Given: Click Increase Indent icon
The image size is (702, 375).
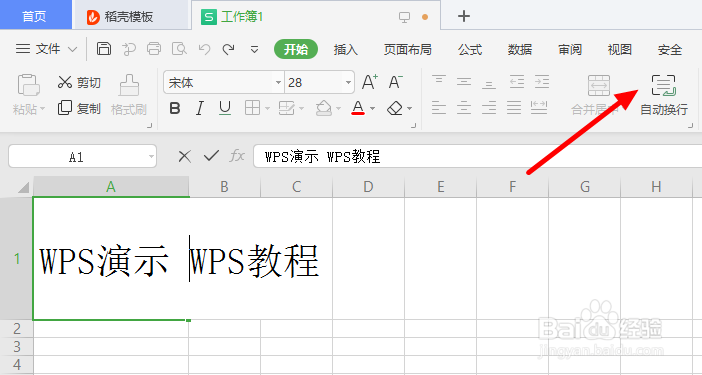Looking at the screenshot, I should 541,81.
